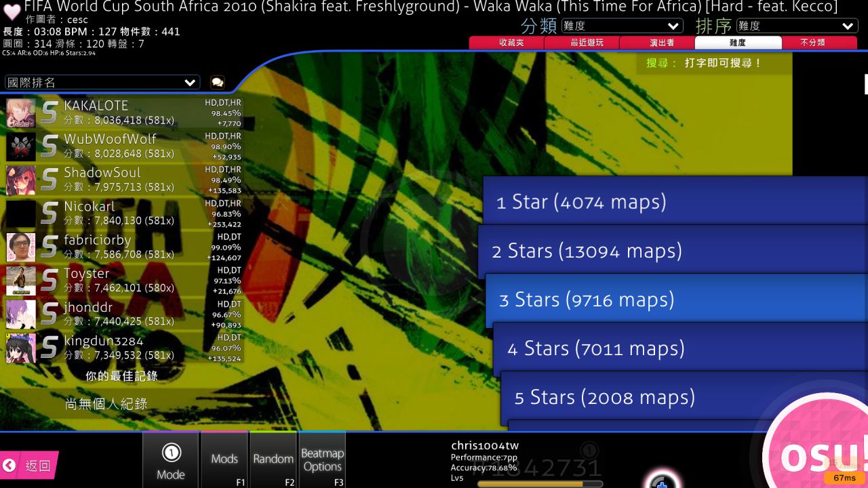Click Performance:7pp in the user panel
Screen dimensions: 868x488
pyautogui.click(x=484, y=457)
